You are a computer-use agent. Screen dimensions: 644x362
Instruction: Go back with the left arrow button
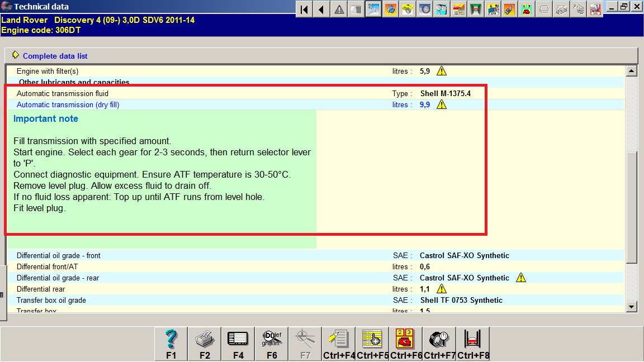321,9
